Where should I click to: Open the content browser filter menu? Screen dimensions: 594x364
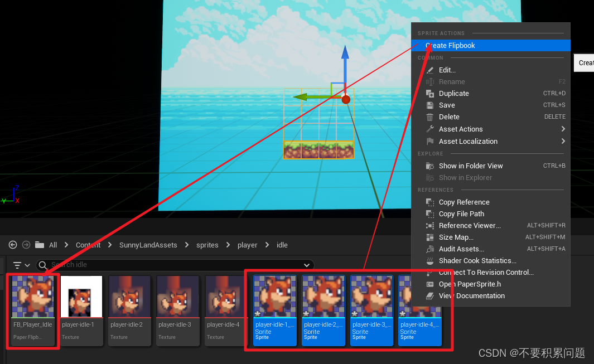click(x=21, y=265)
